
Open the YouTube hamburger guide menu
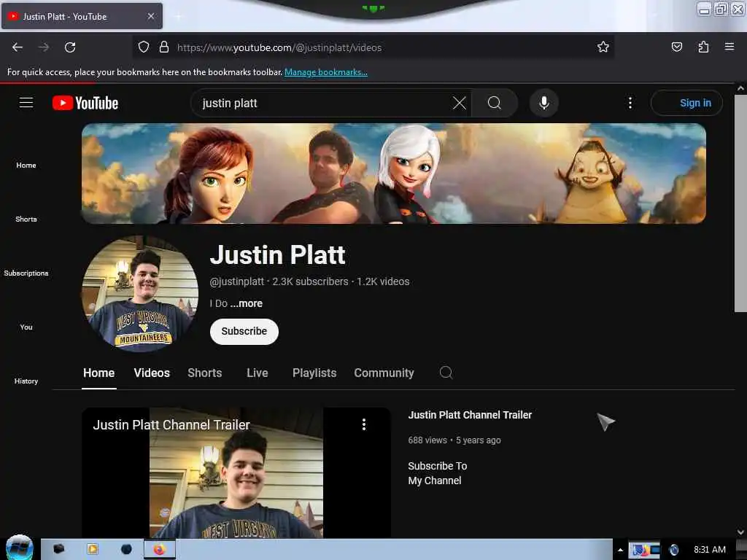pos(26,103)
